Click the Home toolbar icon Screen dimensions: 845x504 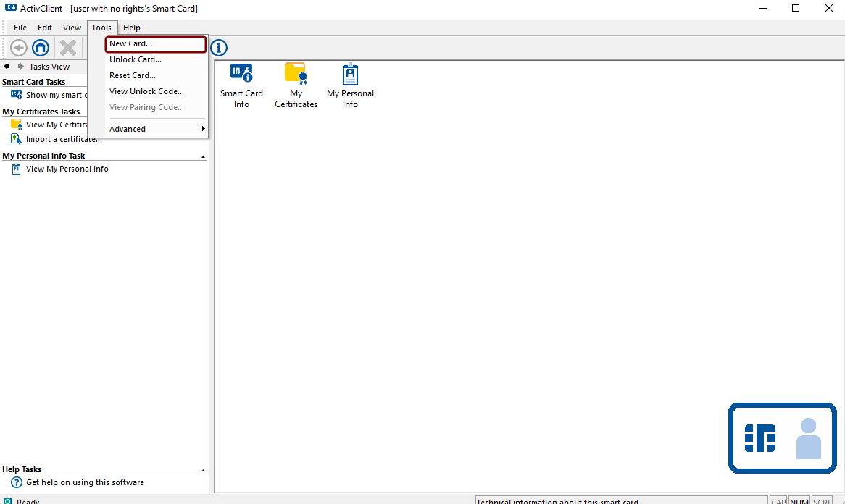point(40,47)
